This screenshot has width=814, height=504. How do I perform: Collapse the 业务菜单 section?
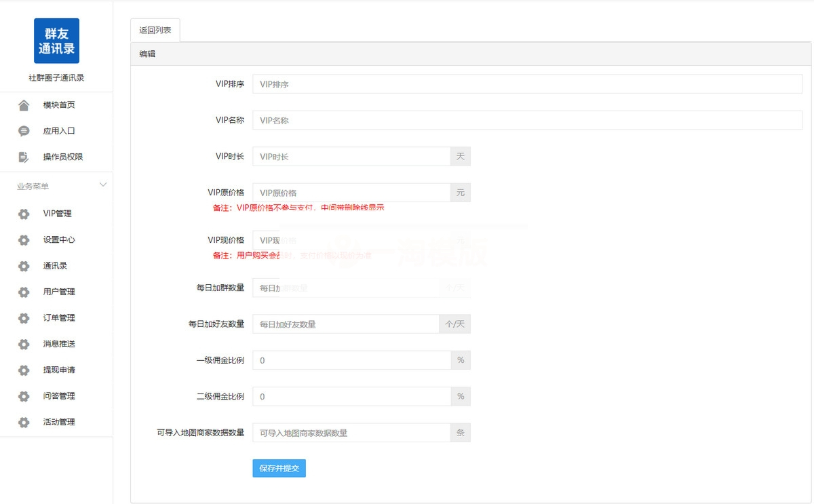pos(102,185)
